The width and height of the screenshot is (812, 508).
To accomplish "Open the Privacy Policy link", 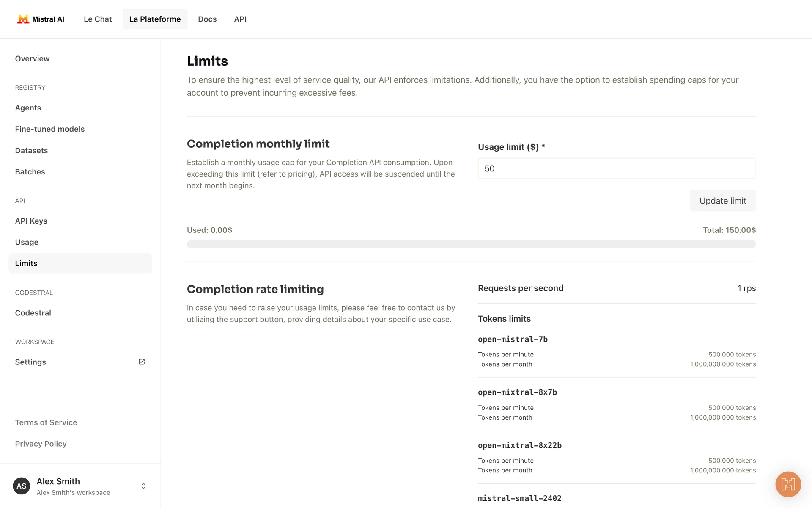I will tap(41, 444).
